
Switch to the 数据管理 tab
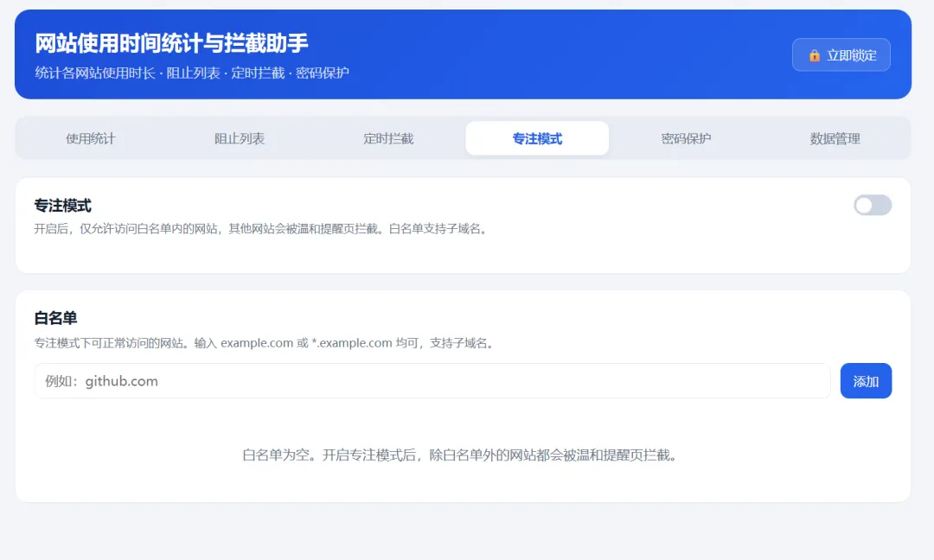pyautogui.click(x=835, y=138)
